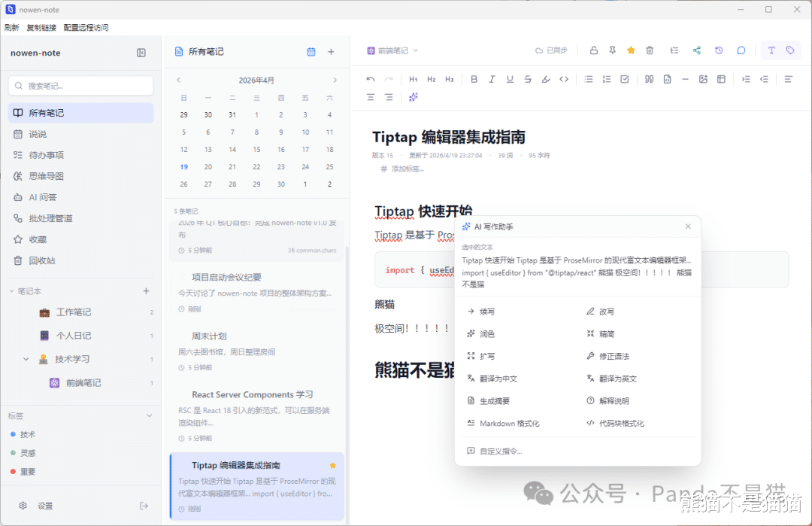The width and height of the screenshot is (812, 526).
Task: Collapse the 标签 section chevron
Action: (149, 415)
